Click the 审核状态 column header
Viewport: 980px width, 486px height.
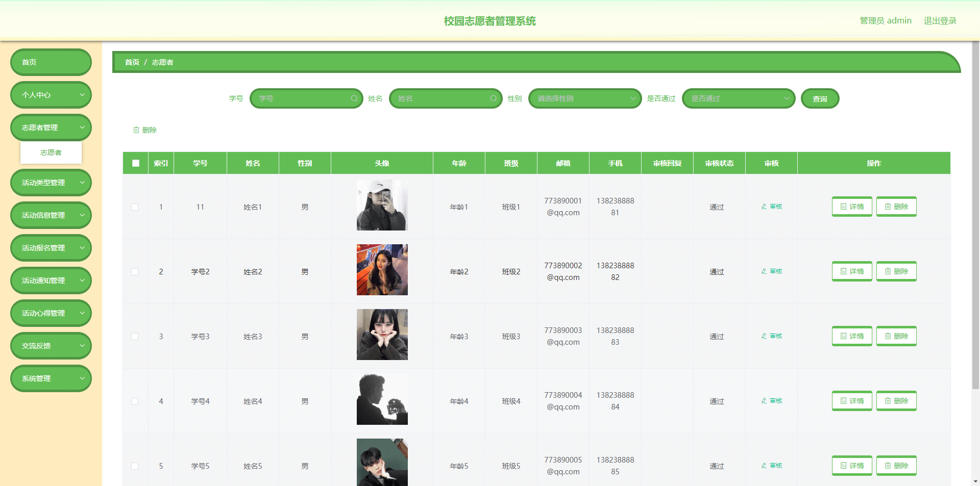719,163
